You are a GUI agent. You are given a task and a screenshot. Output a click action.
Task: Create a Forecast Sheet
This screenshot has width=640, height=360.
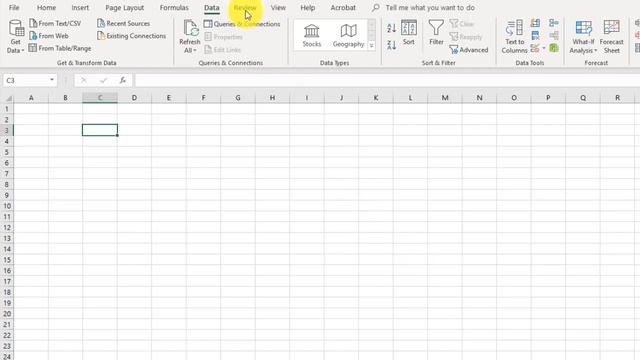tap(611, 37)
